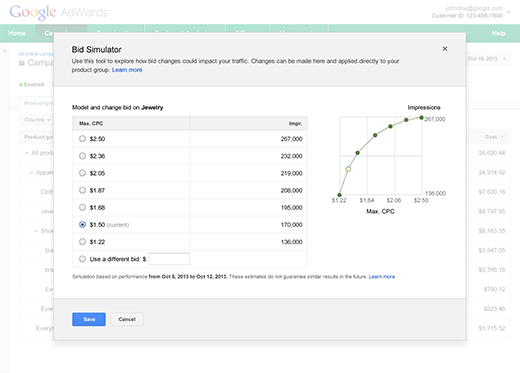The height and width of the screenshot is (373, 520).
Task: Go to the Home tab
Action: point(17,33)
